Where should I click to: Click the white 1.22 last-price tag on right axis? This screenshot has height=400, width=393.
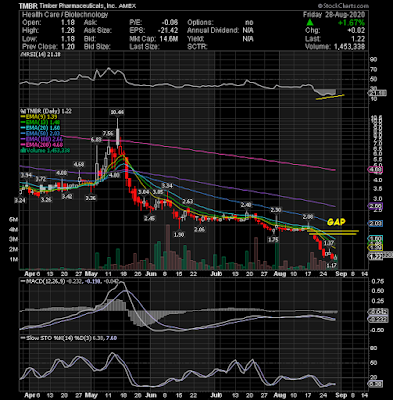coord(375,256)
